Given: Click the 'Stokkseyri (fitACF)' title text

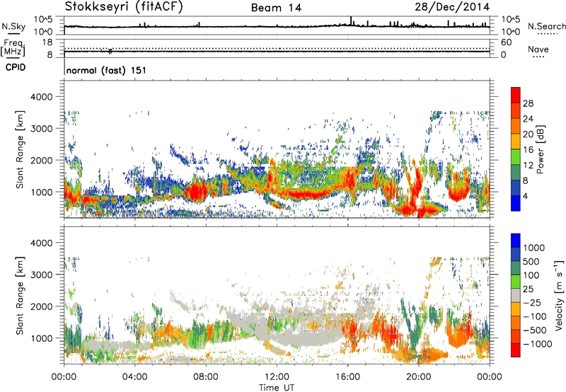Looking at the screenshot, I should click(124, 7).
